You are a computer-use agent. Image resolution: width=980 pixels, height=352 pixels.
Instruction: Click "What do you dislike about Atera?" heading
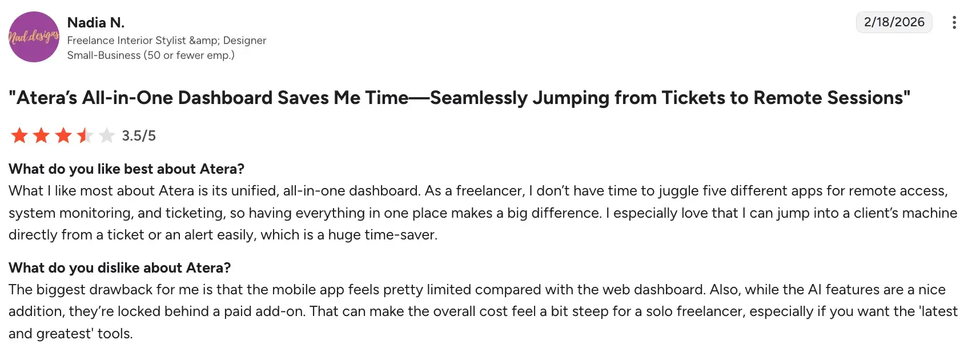click(119, 267)
